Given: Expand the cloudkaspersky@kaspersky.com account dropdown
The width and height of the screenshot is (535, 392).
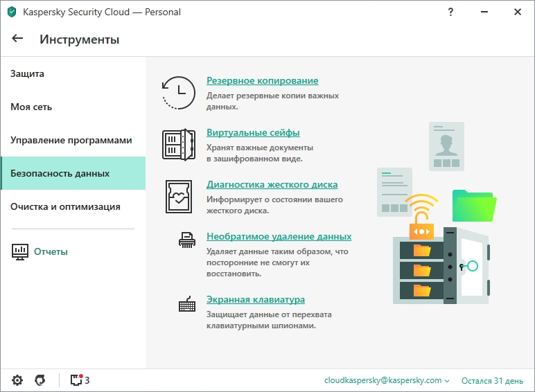Looking at the screenshot, I should click(387, 380).
